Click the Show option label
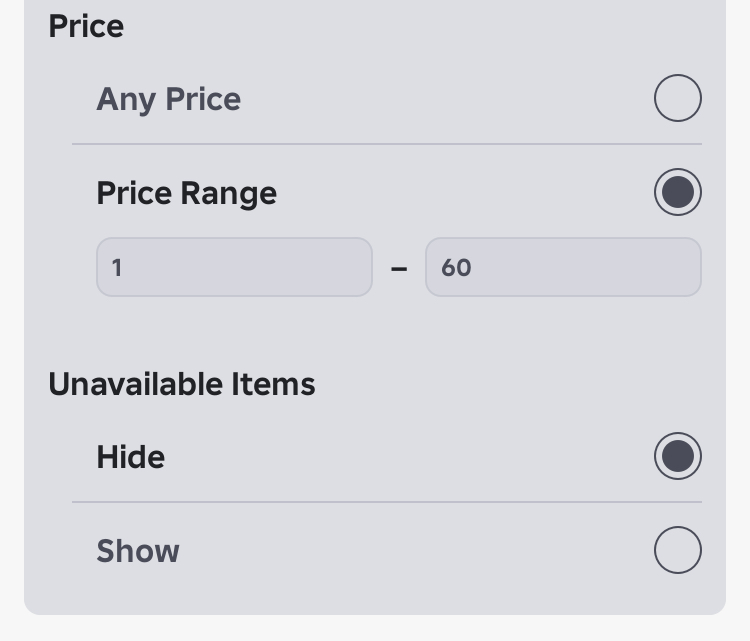This screenshot has height=641, width=750. [137, 551]
